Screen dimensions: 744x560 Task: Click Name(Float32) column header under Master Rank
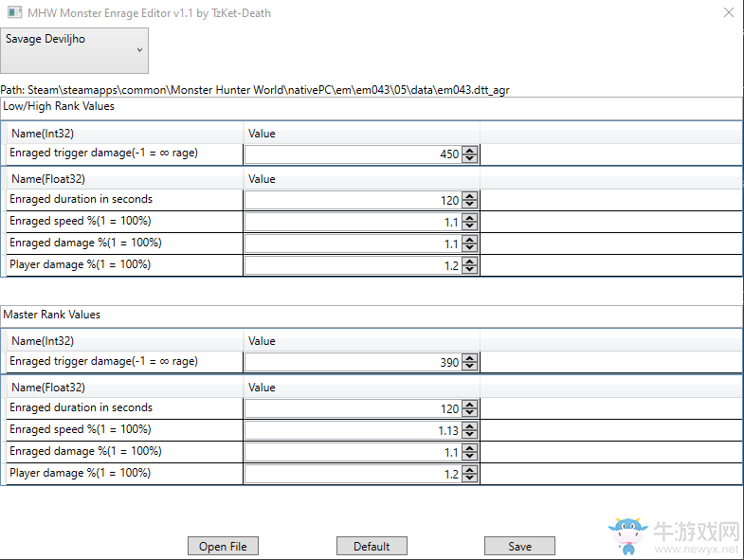tap(125, 388)
